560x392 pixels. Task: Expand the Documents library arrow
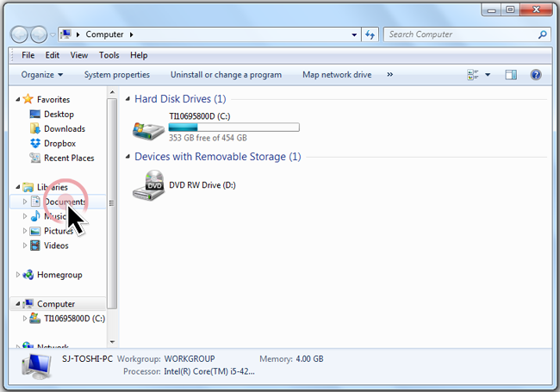[x=25, y=202]
